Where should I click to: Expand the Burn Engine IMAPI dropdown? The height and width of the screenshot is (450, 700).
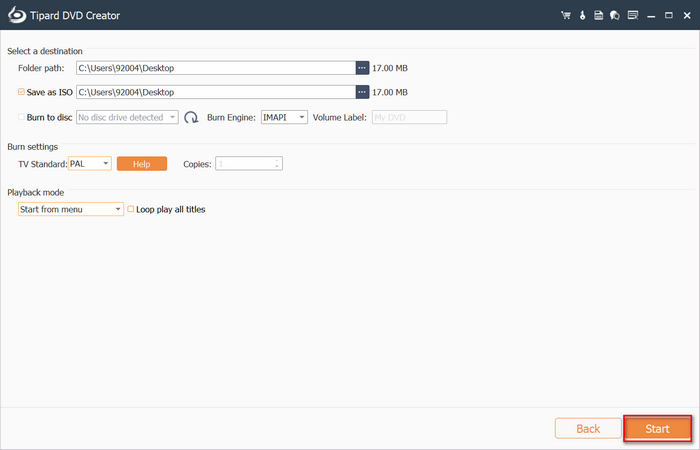pos(284,117)
